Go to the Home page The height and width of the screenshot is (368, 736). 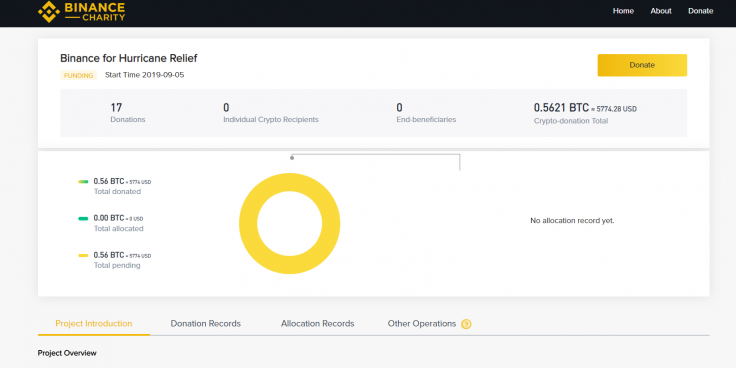[623, 11]
